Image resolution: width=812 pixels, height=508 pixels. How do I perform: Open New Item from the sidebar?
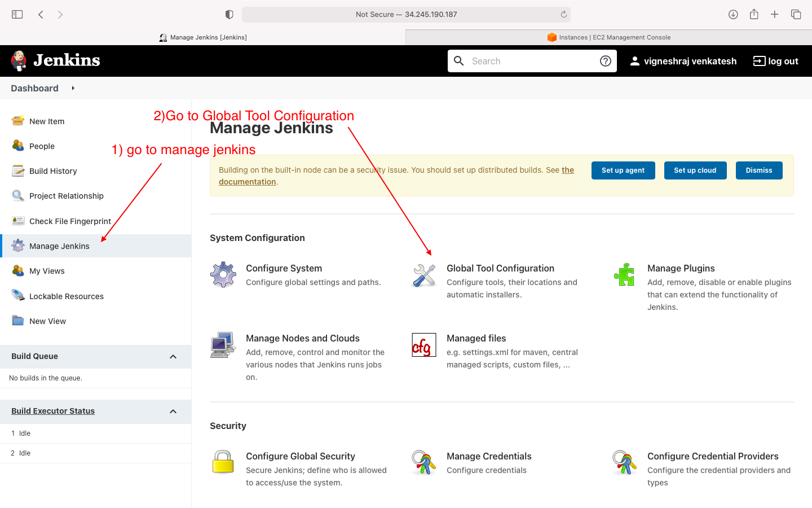click(47, 121)
